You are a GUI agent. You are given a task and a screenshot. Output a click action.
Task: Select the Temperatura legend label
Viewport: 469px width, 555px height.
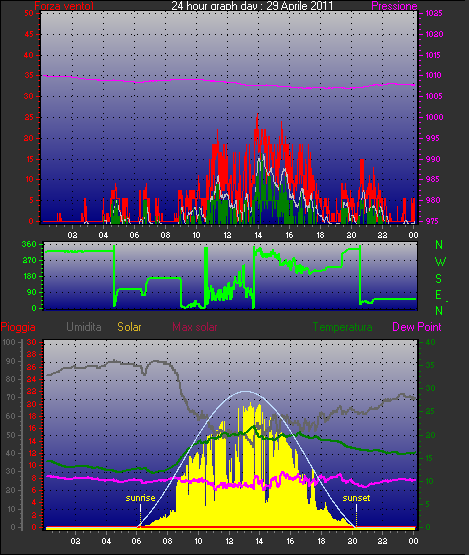[x=342, y=327]
